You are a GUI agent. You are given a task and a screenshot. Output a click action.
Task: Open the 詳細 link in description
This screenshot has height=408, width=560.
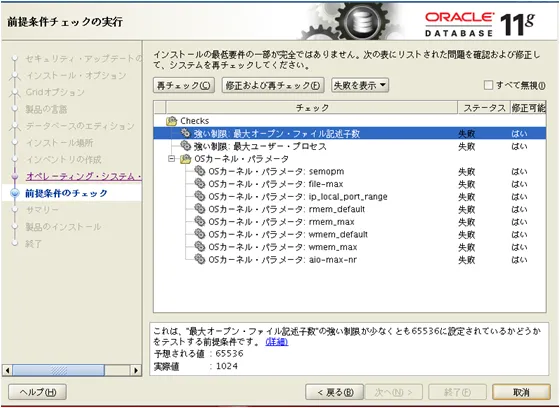(277, 342)
